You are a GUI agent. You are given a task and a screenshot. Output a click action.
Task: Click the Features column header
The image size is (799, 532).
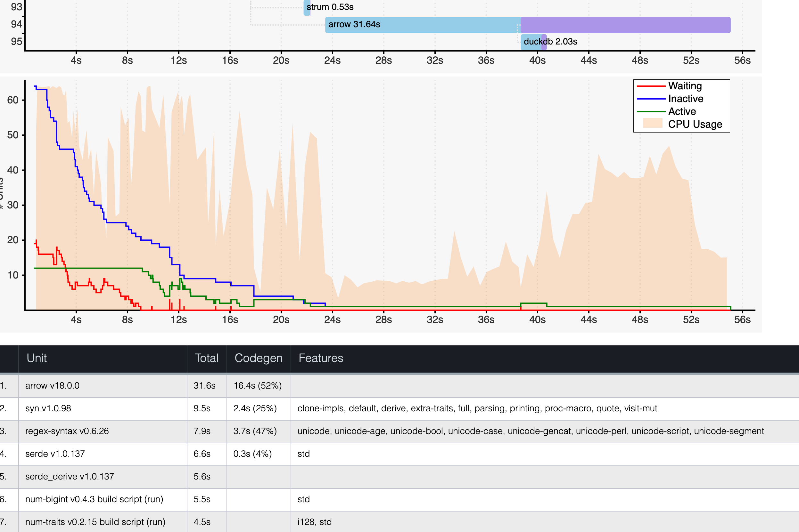point(321,358)
